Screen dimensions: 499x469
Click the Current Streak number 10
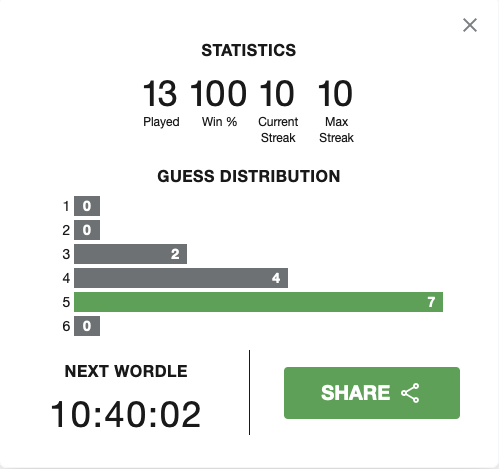pos(277,93)
